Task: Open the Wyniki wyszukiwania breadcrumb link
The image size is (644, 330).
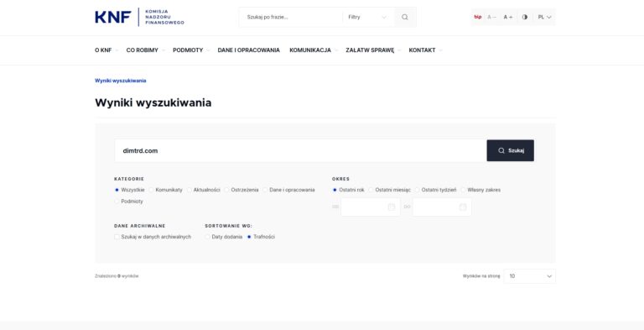Action: (121, 81)
